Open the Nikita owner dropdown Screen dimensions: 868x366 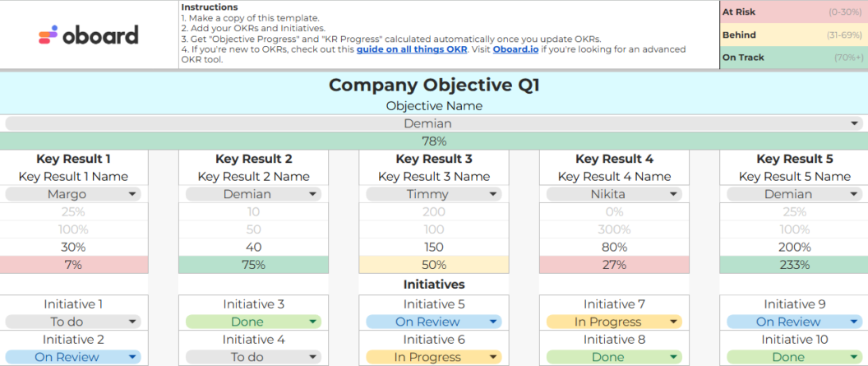click(x=615, y=194)
